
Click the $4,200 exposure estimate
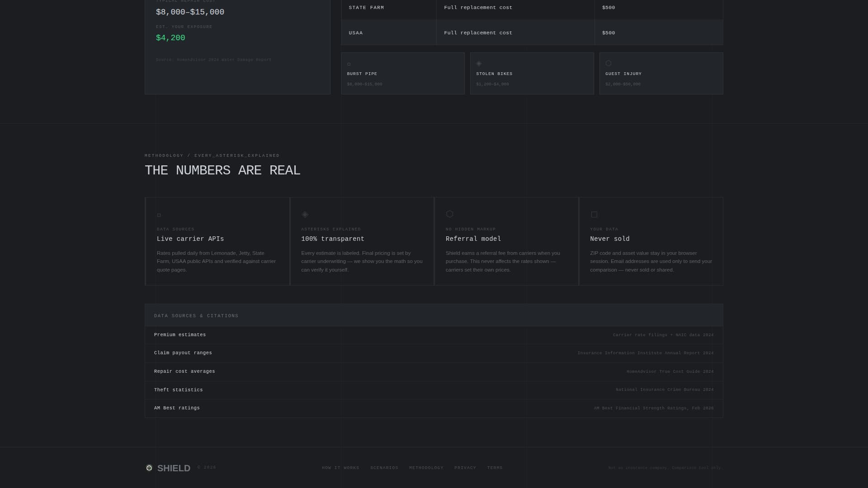[170, 38]
